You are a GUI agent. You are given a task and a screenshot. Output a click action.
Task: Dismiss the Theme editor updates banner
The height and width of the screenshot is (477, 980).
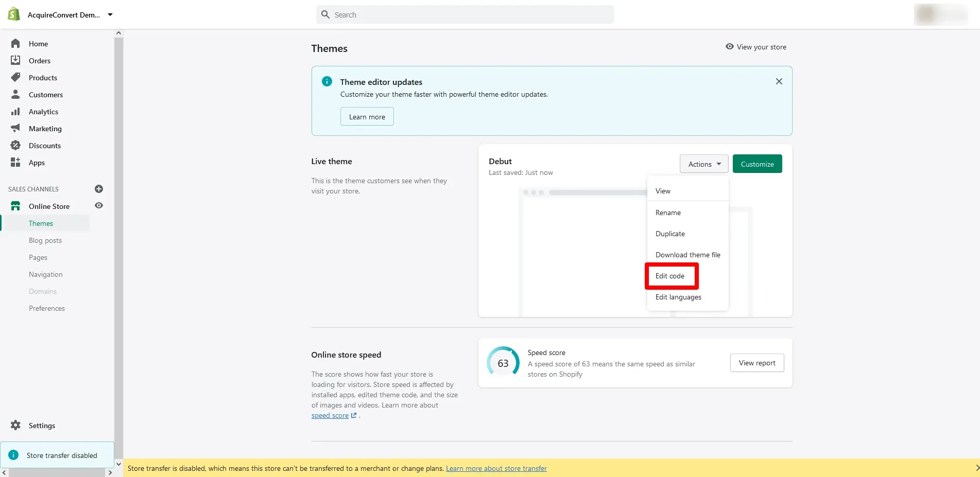[x=779, y=81]
